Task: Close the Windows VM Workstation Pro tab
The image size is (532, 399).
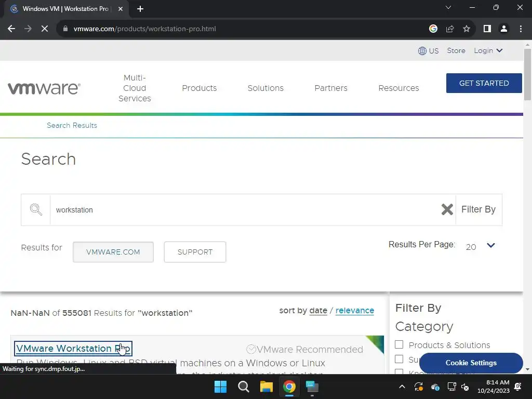Action: click(120, 9)
